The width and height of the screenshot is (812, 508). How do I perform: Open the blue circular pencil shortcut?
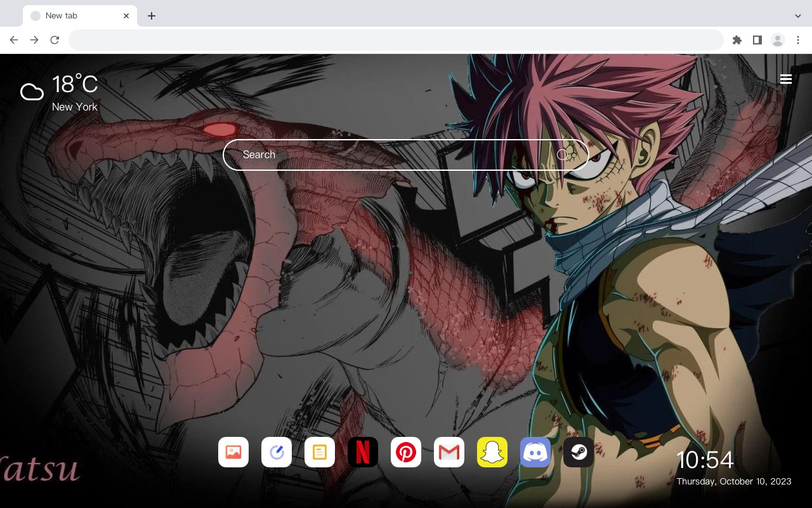tap(277, 452)
